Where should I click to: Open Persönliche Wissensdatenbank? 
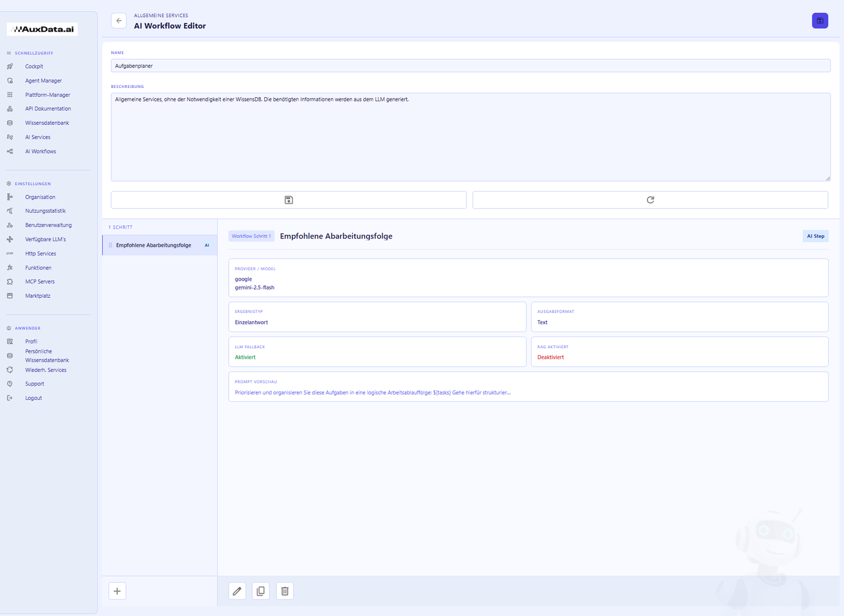(x=47, y=356)
